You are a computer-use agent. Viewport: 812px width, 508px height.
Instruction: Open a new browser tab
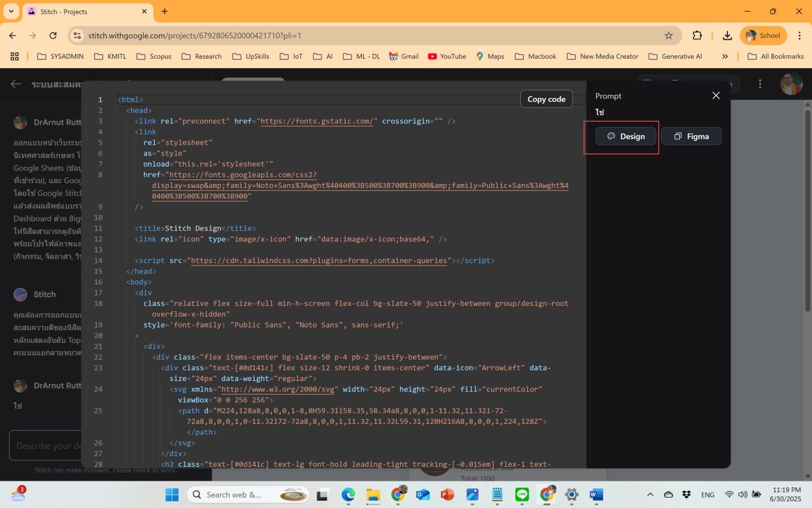pos(164,11)
